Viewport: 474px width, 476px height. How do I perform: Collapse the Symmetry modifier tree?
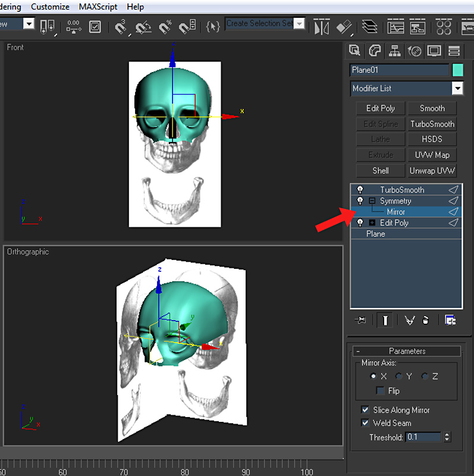[372, 201]
